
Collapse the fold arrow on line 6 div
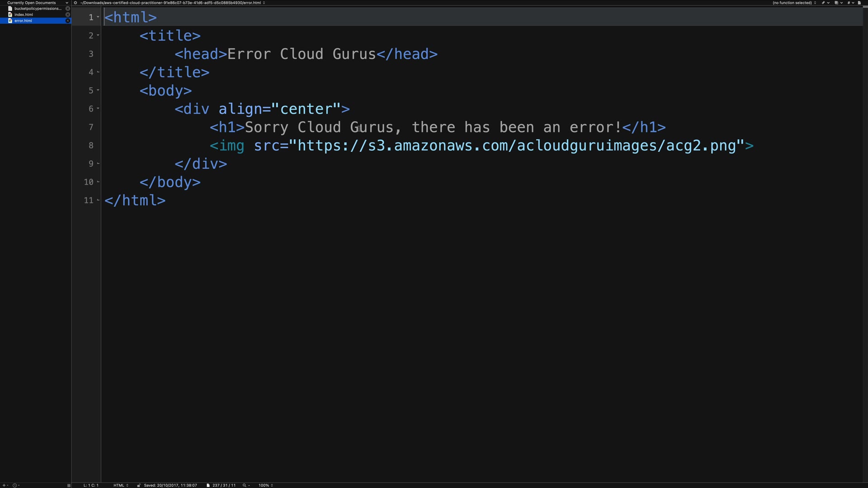pos(98,108)
